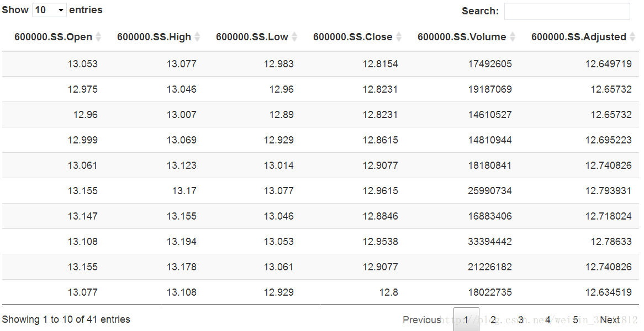Click the Search input field

coord(567,11)
